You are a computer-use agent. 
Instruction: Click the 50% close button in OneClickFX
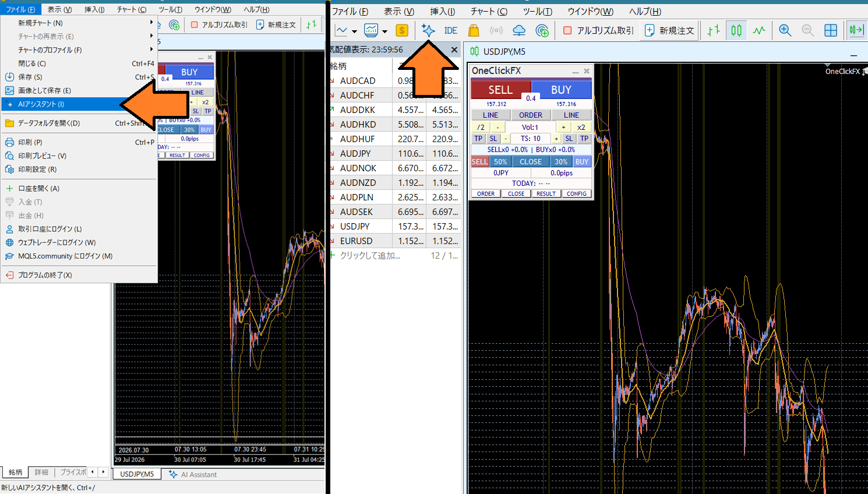[500, 162]
